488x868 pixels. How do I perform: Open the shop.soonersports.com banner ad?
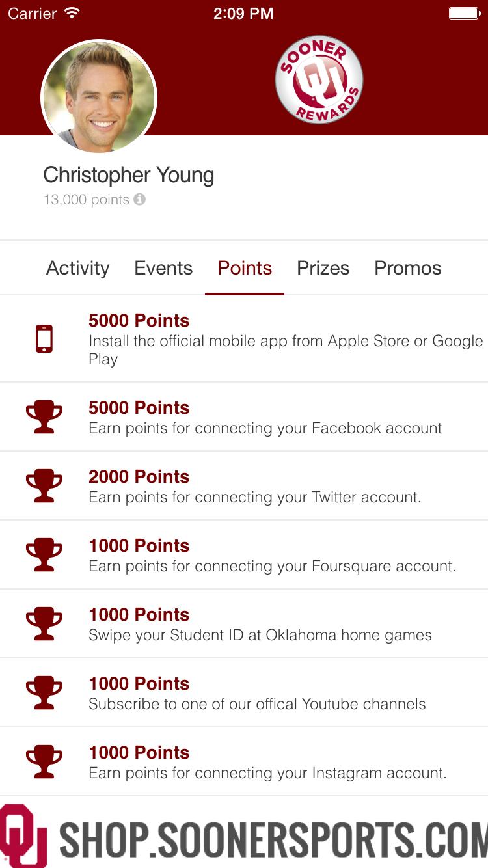click(244, 835)
